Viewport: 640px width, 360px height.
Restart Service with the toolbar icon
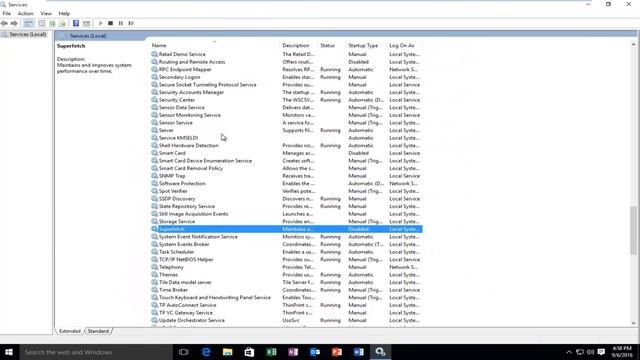click(x=131, y=23)
